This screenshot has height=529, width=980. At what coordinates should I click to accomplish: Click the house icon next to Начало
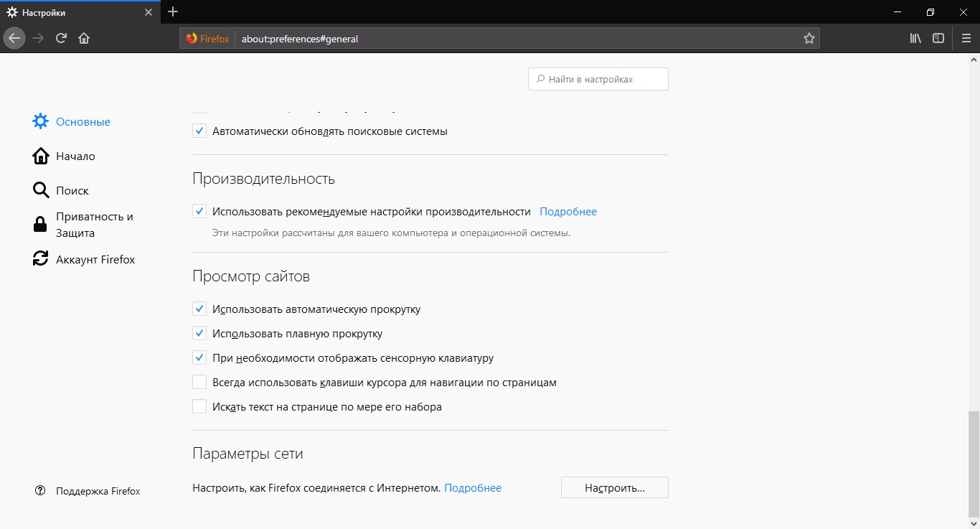41,156
